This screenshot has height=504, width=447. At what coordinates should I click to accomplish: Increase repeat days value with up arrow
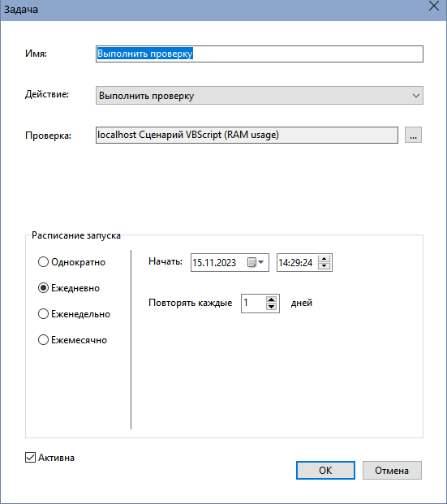coord(272,299)
